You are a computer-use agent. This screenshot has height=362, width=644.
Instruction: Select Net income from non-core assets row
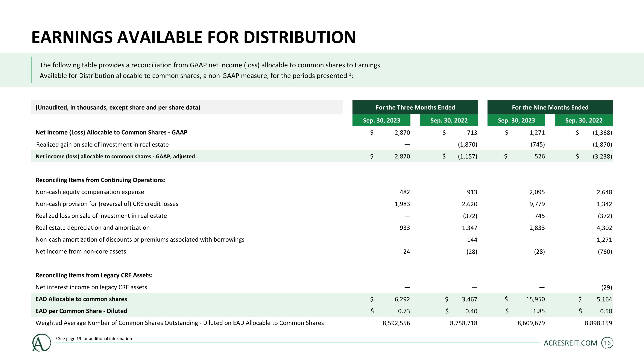point(322,251)
